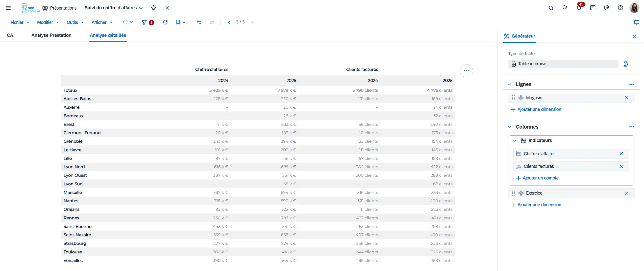The image size is (644, 271).
Task: Click the search magnifier icon
Action: (551, 8)
